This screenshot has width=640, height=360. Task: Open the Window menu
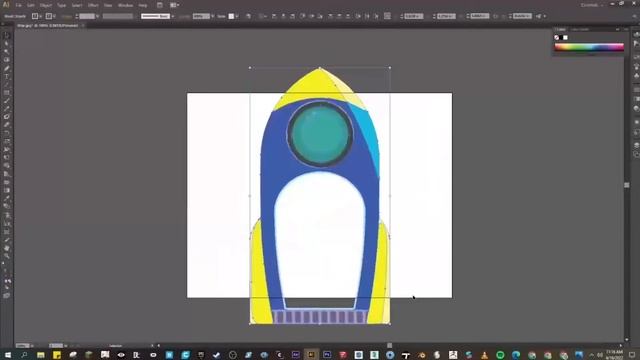coord(125,5)
